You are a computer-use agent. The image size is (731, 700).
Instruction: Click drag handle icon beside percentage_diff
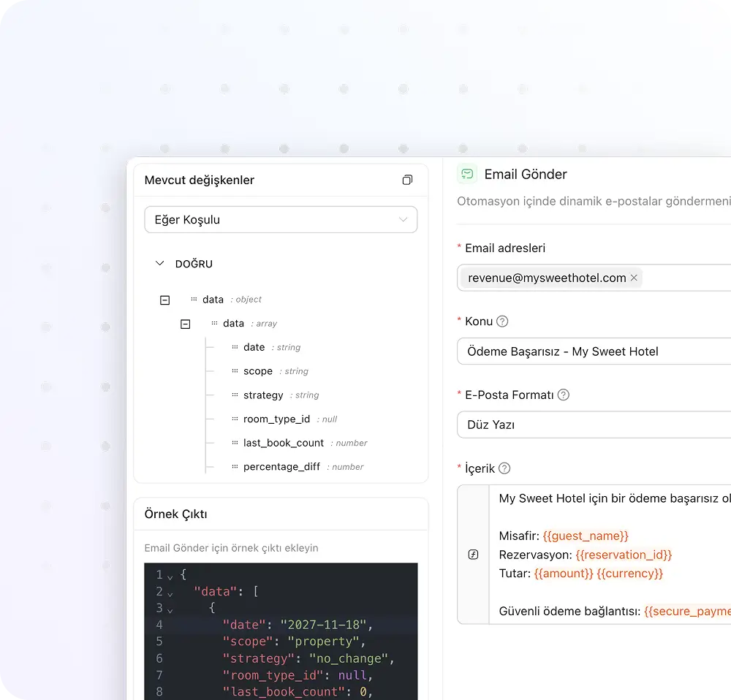tap(235, 466)
